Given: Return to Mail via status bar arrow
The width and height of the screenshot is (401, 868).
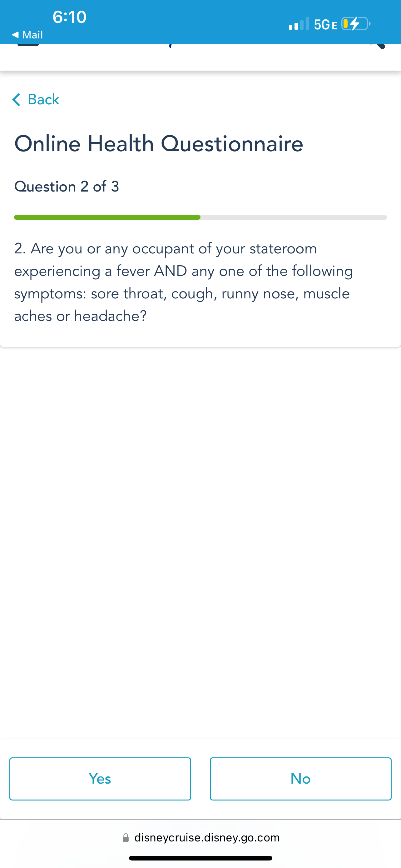Looking at the screenshot, I should [x=15, y=35].
